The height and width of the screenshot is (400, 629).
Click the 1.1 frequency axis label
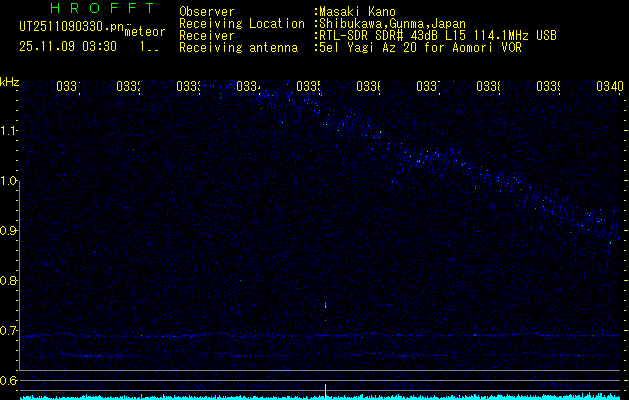10,131
